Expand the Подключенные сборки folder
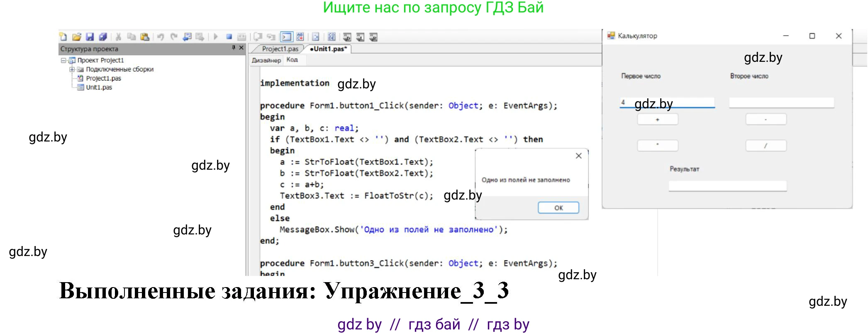This screenshot has width=868, height=334. tap(72, 70)
